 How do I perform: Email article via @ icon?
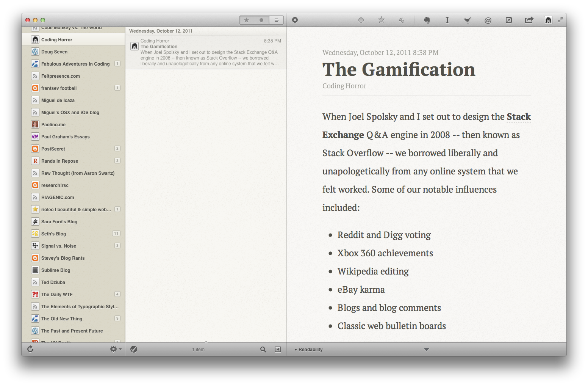tap(488, 20)
